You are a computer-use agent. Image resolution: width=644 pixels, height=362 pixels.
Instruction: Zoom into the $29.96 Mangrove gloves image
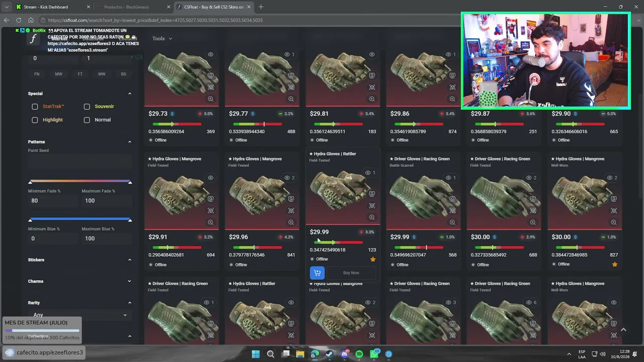pyautogui.click(x=291, y=222)
